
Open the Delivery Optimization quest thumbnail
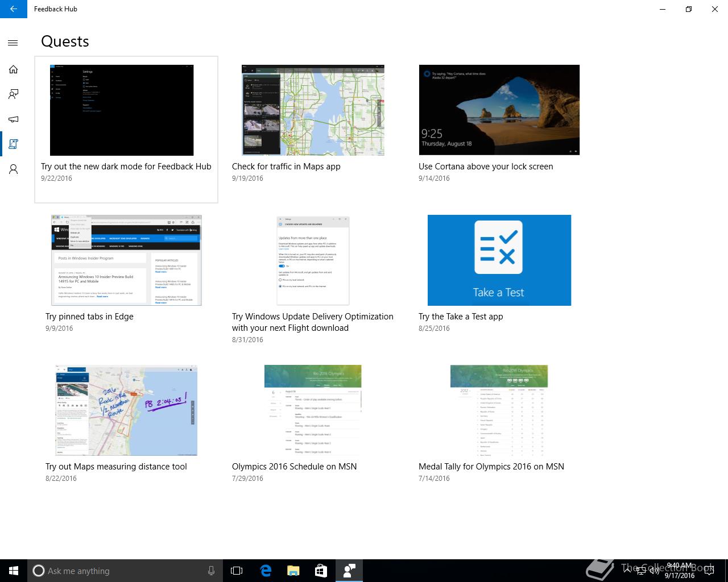click(x=313, y=260)
